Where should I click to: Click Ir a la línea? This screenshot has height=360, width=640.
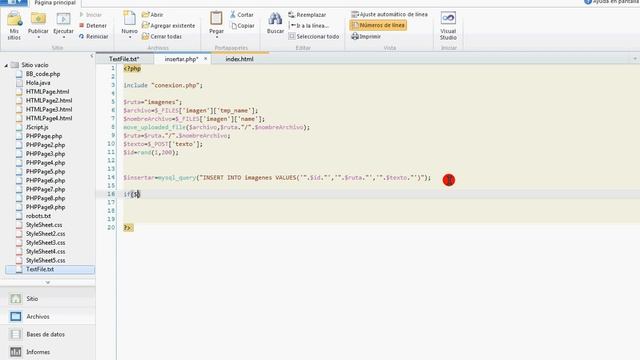pos(309,25)
